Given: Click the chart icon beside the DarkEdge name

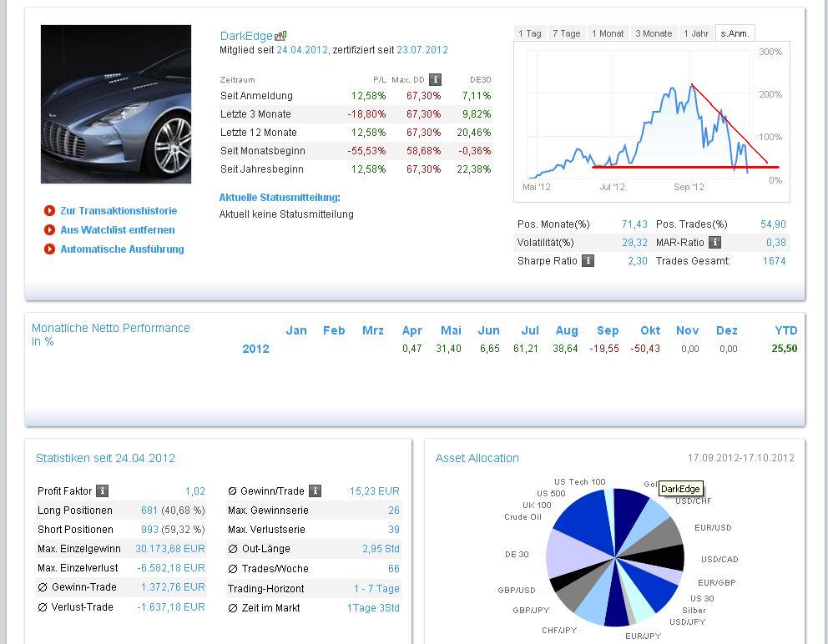Looking at the screenshot, I should click(280, 36).
